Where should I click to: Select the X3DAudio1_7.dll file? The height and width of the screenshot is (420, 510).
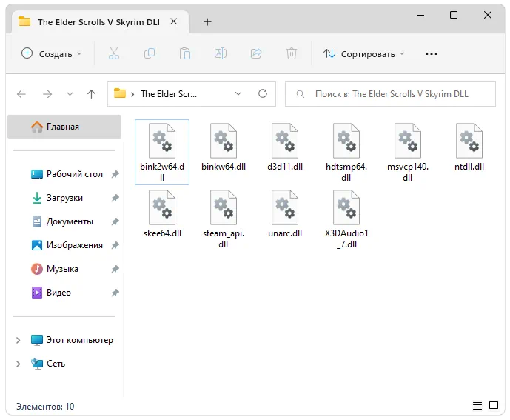pos(346,219)
